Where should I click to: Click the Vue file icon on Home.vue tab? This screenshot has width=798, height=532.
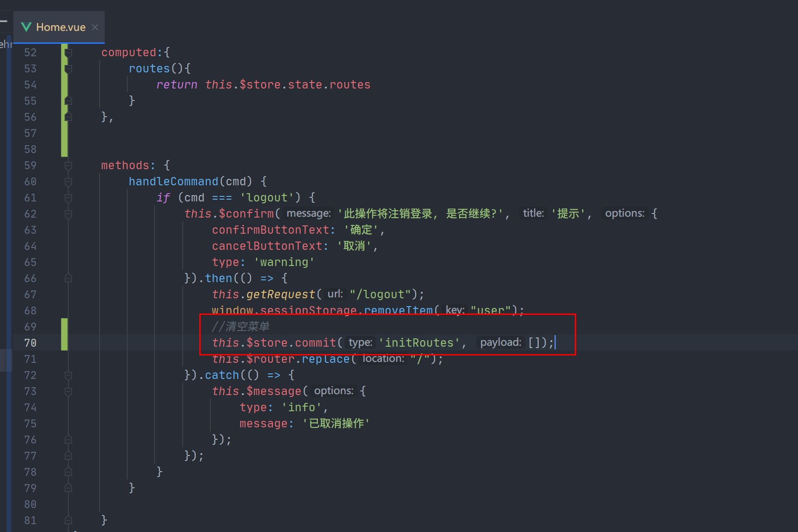click(26, 27)
